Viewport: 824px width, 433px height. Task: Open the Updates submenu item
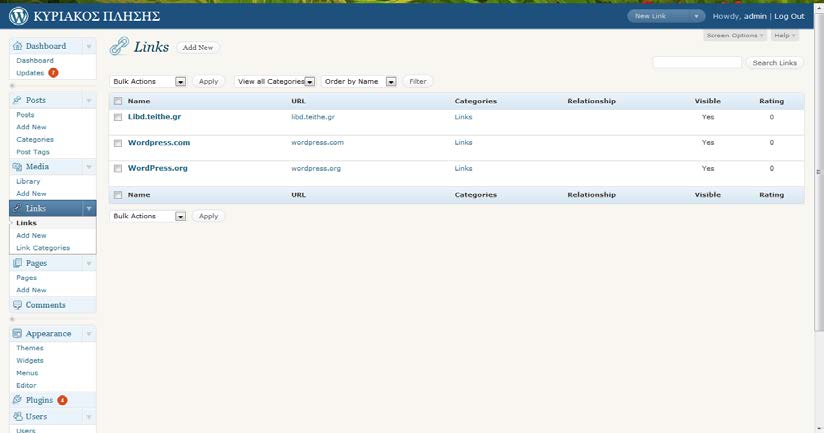(30, 73)
